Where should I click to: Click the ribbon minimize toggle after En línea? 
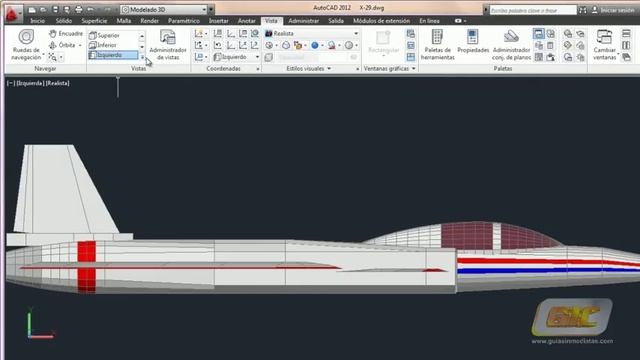tap(458, 21)
